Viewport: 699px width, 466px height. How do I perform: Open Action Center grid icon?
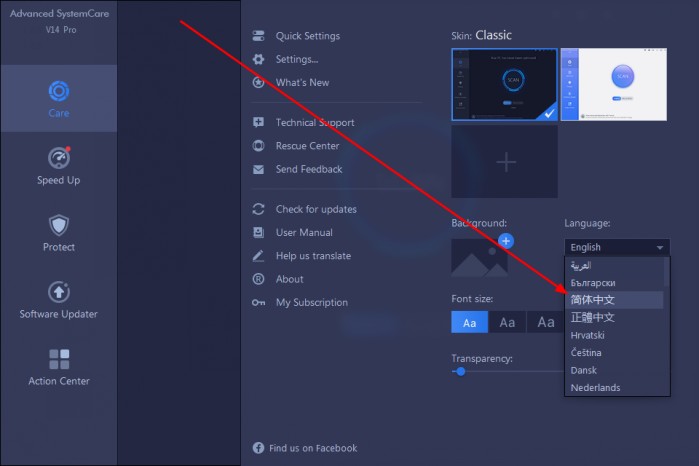[59, 359]
